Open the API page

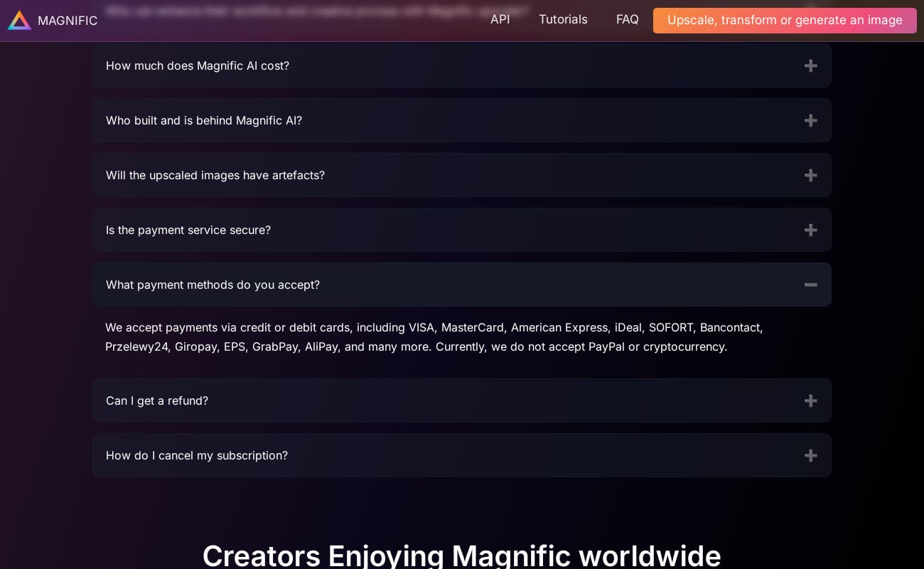tap(500, 19)
